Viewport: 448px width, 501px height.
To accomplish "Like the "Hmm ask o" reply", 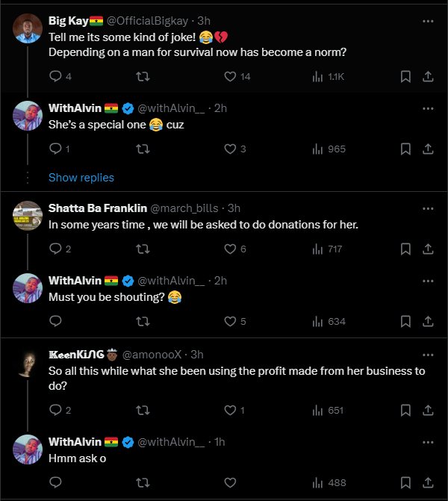I will 230,482.
